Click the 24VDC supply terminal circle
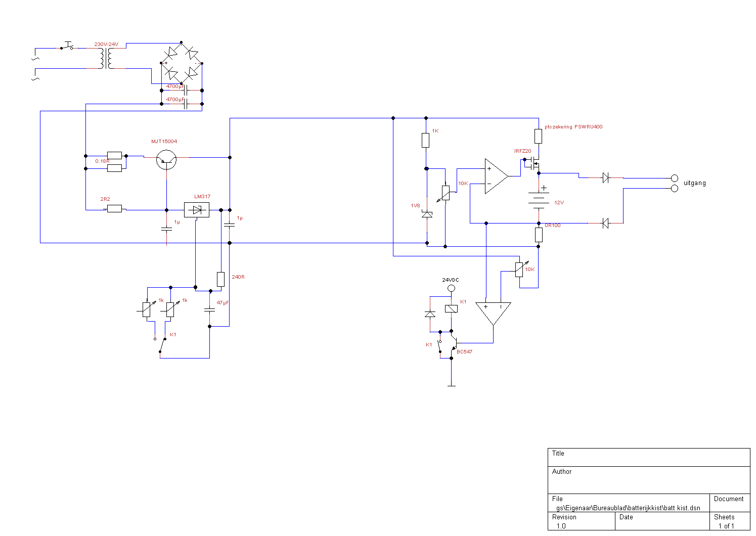 pyautogui.click(x=452, y=288)
